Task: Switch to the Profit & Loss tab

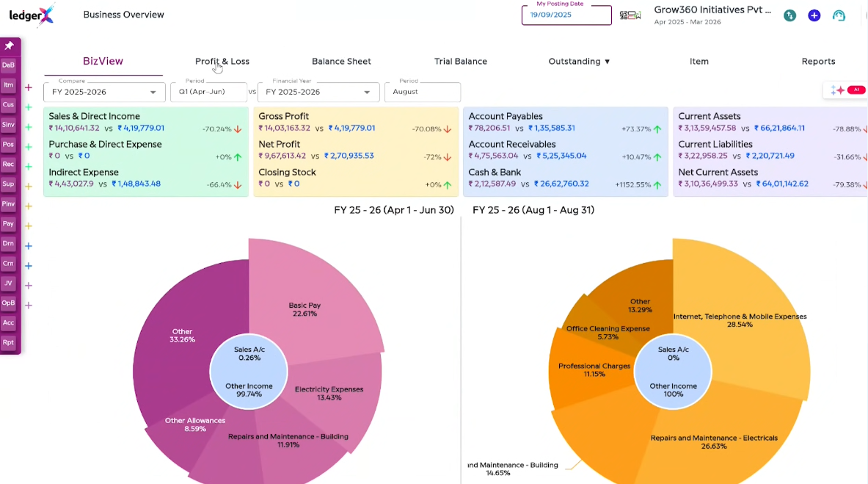Action: (222, 61)
